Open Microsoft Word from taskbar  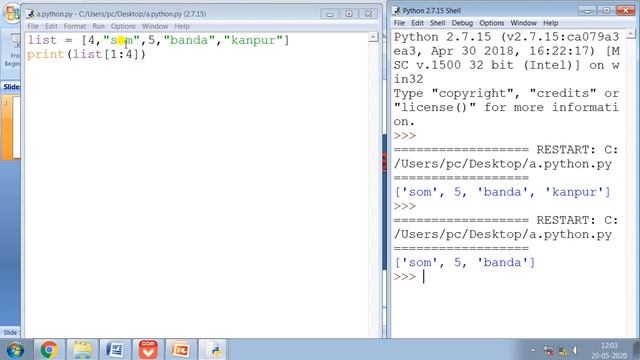tap(115, 350)
